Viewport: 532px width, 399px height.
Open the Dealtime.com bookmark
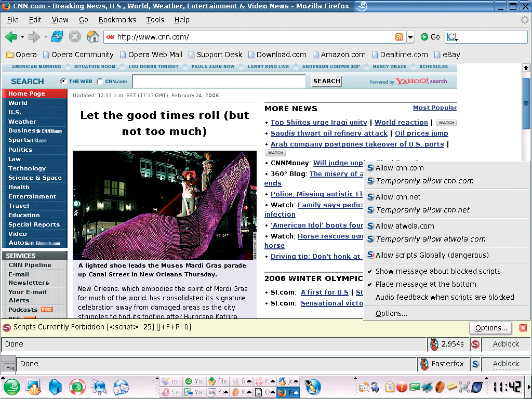(x=400, y=55)
